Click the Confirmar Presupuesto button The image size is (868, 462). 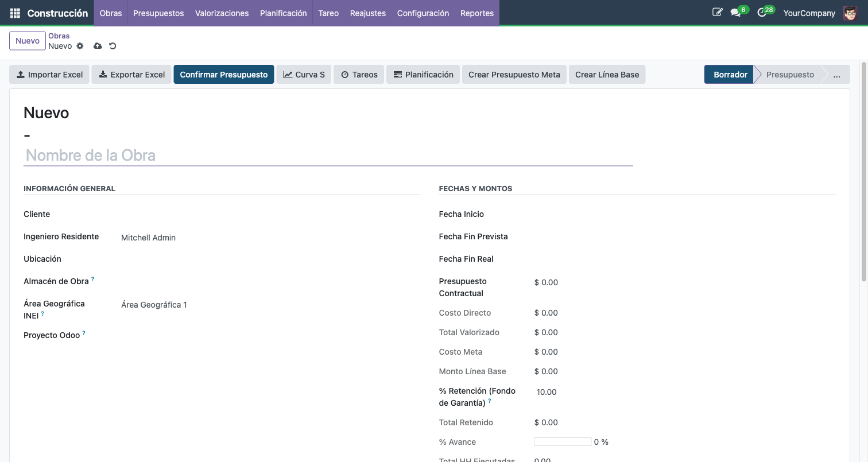click(x=223, y=75)
